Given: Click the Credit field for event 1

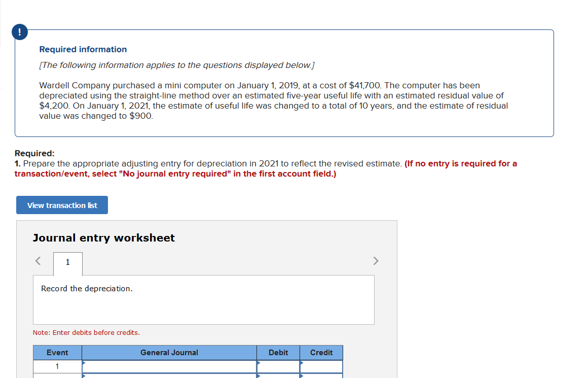Looking at the screenshot, I should [321, 366].
